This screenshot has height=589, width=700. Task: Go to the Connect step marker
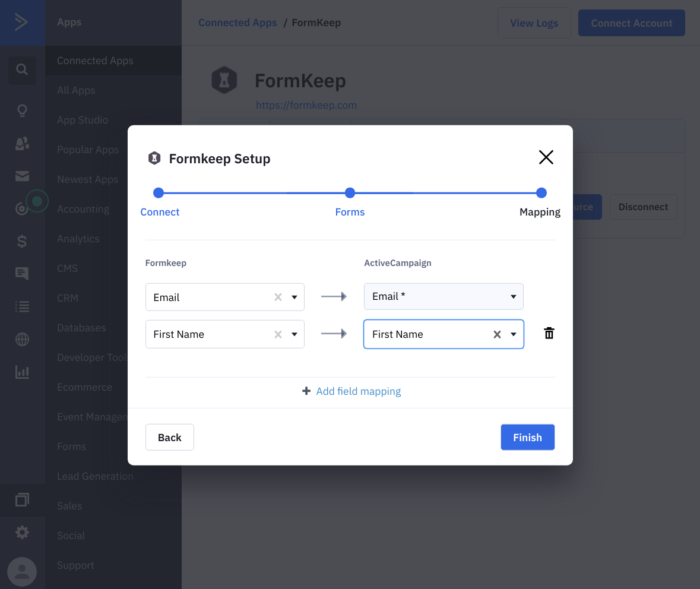pos(159,193)
